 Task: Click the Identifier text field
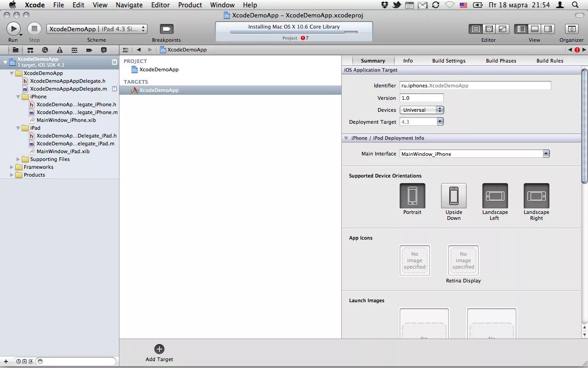[x=475, y=86]
